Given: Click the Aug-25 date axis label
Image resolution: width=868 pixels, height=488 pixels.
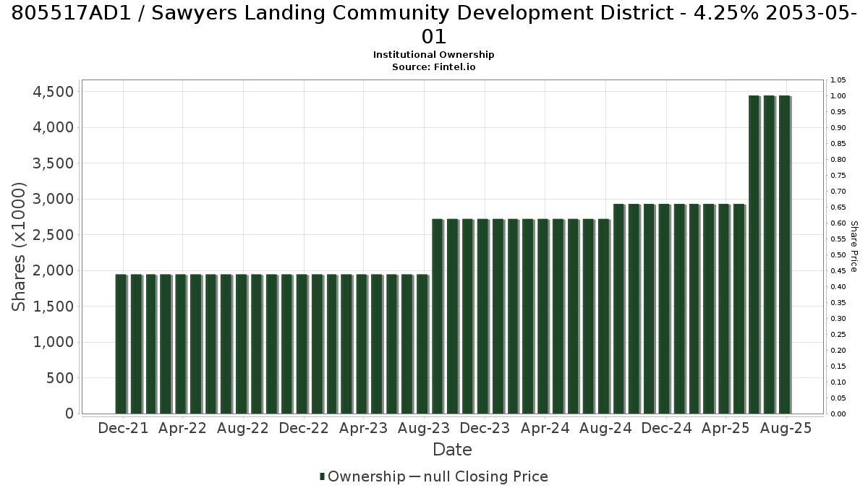Looking at the screenshot, I should click(x=786, y=428).
